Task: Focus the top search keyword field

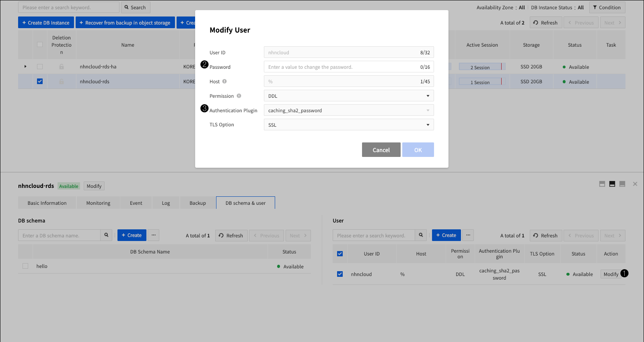Action: click(x=69, y=7)
